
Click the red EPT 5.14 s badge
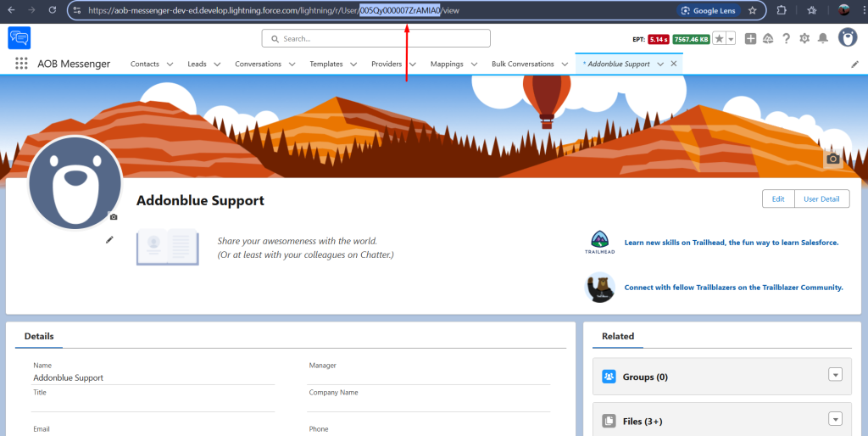pos(658,39)
